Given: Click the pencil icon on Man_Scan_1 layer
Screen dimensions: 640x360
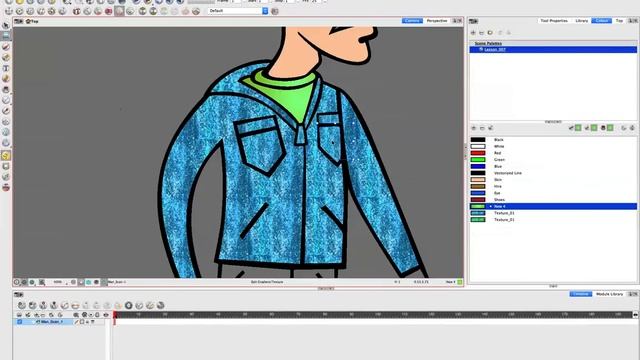Looking at the screenshot, I should coord(76,322).
